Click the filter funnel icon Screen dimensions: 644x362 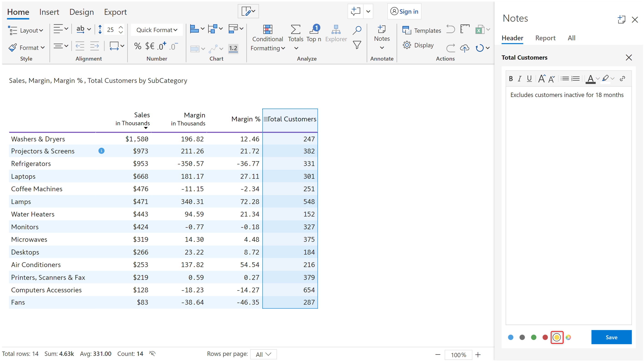coord(357,45)
